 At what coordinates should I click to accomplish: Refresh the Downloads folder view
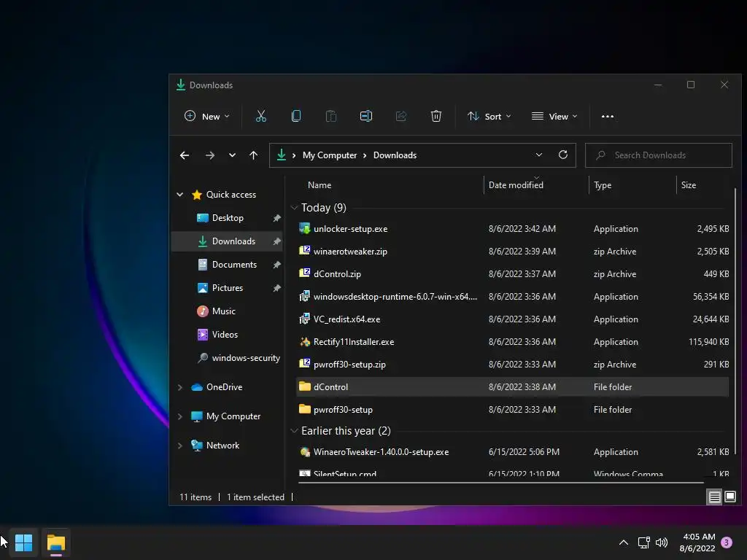click(x=563, y=155)
